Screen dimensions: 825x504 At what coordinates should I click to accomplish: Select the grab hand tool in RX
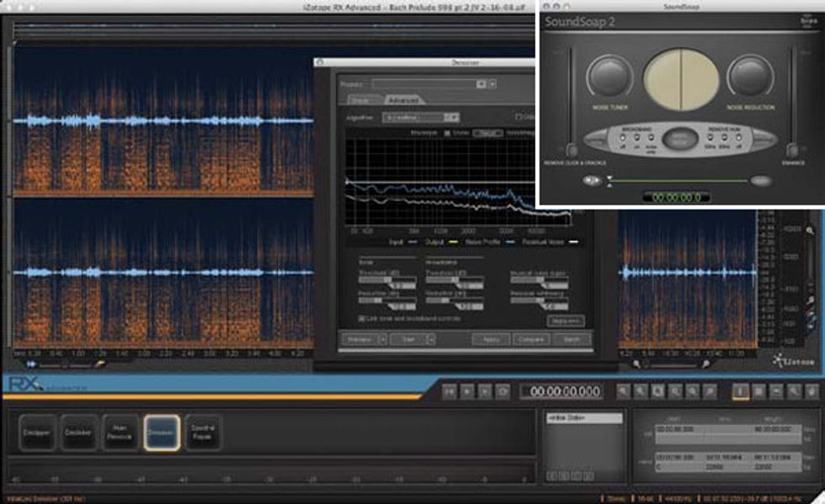click(x=812, y=391)
